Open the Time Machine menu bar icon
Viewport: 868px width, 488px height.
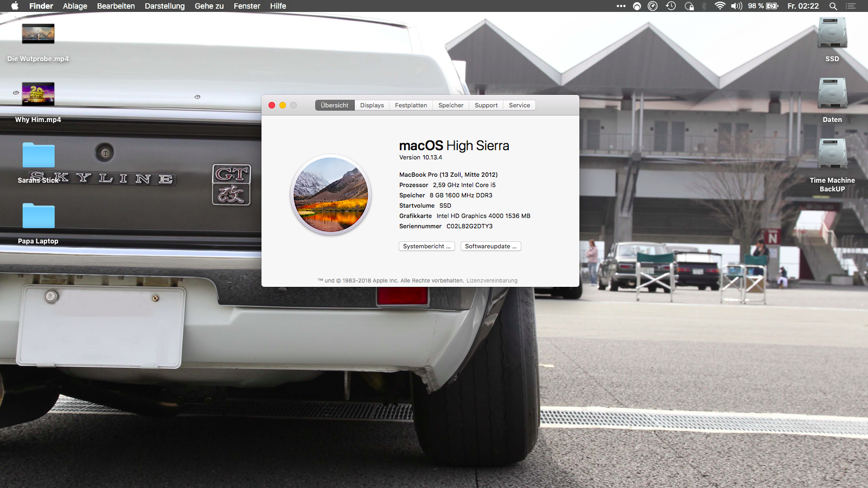671,6
